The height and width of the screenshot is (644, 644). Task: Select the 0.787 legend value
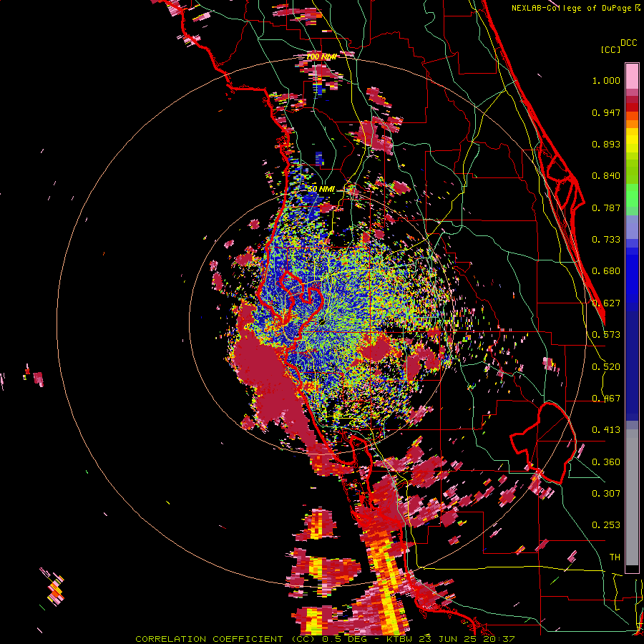tap(606, 208)
